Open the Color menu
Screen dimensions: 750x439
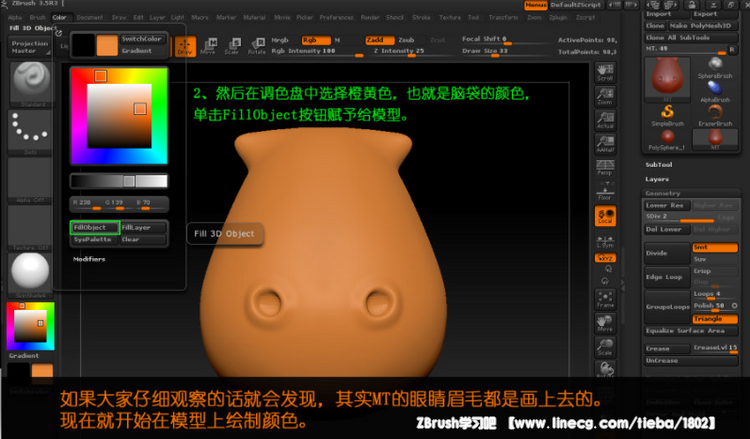click(x=60, y=17)
